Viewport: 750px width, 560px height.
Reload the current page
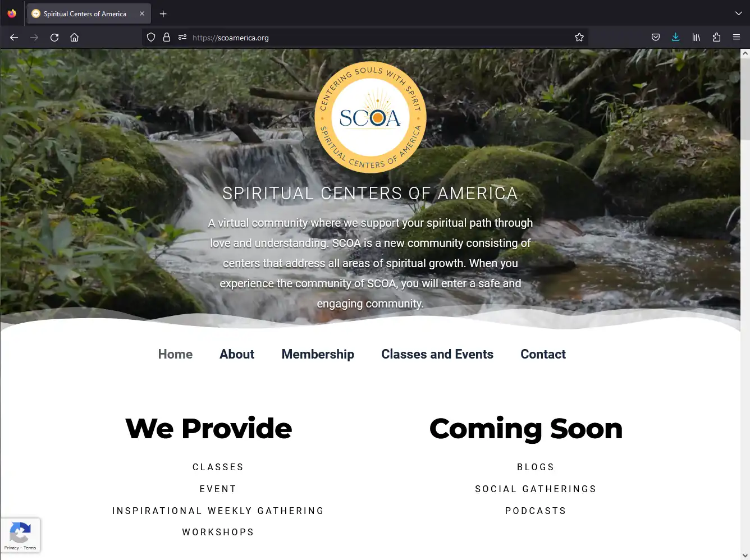click(x=54, y=38)
